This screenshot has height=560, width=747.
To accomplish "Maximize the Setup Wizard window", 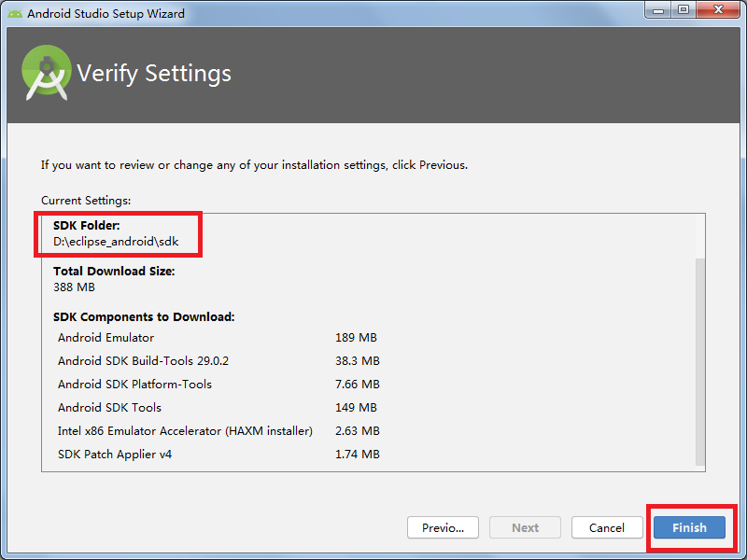I will 684,9.
